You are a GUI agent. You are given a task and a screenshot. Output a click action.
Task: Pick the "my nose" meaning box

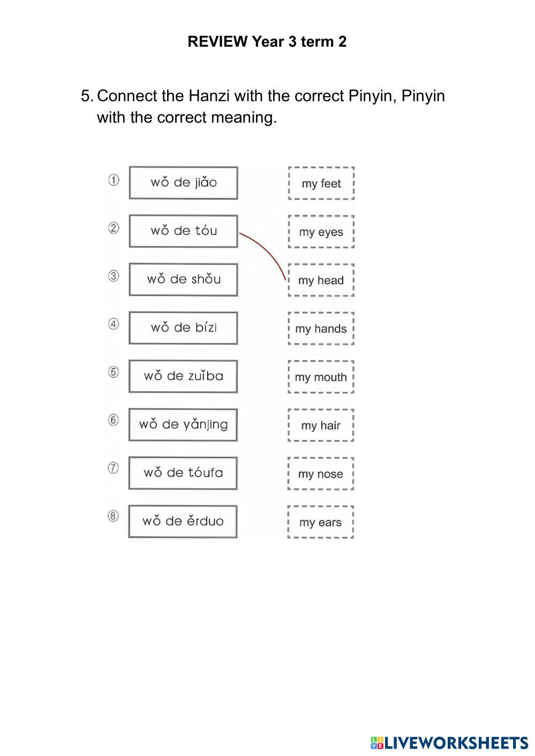[x=321, y=474]
